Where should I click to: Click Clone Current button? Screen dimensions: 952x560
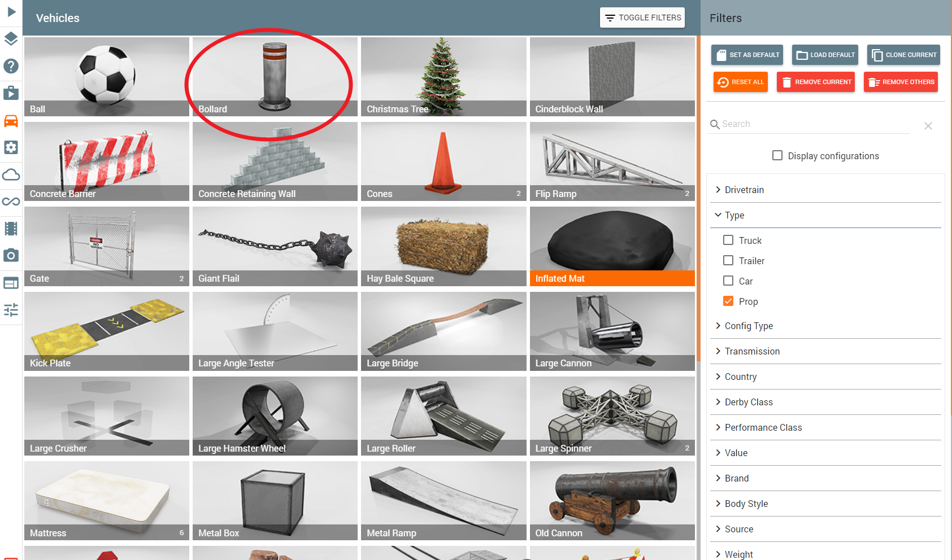903,55
